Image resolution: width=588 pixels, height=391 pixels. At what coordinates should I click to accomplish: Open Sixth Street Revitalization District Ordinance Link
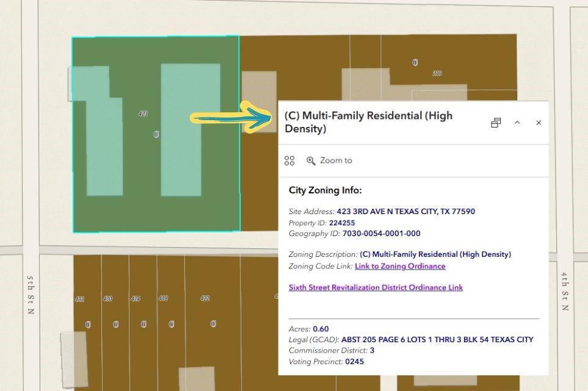[376, 287]
